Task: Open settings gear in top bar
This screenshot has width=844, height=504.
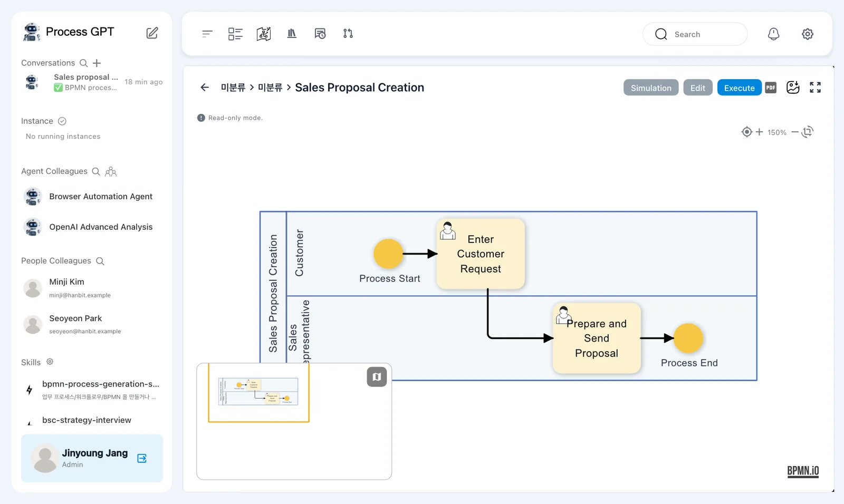Action: click(x=808, y=34)
